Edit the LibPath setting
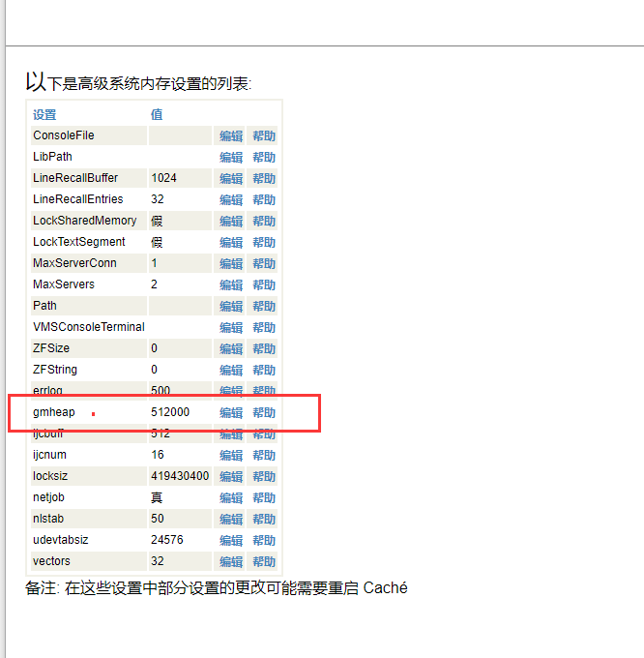Image resolution: width=644 pixels, height=658 pixels. 230,158
